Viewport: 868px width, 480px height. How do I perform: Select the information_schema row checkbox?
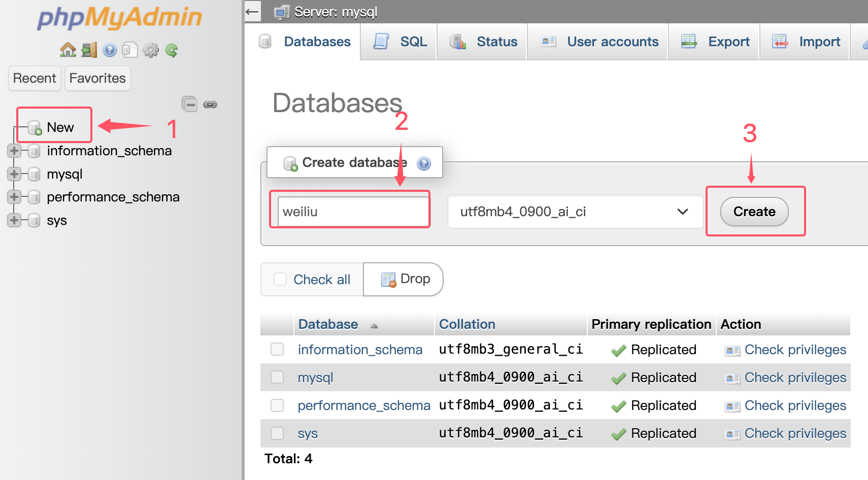click(277, 349)
